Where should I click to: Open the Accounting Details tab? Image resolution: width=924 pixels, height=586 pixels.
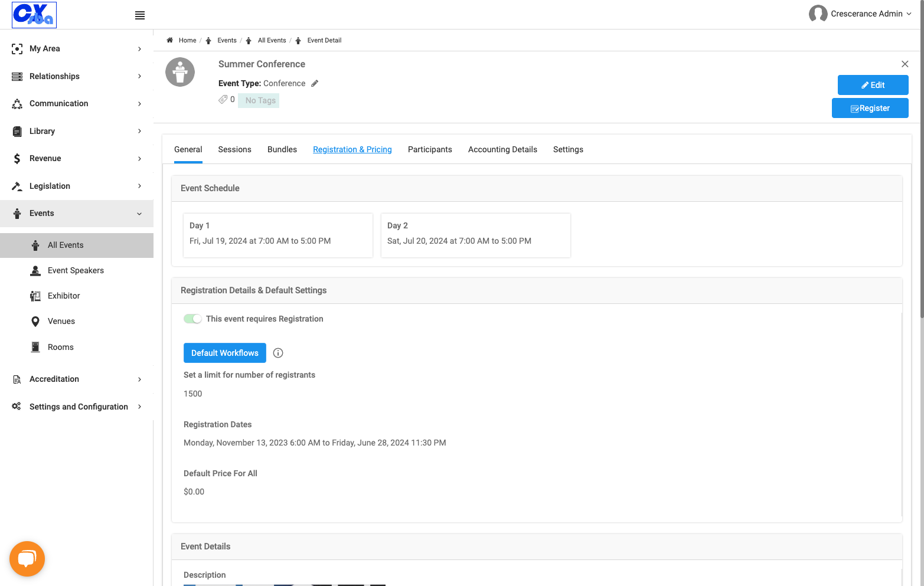click(502, 149)
